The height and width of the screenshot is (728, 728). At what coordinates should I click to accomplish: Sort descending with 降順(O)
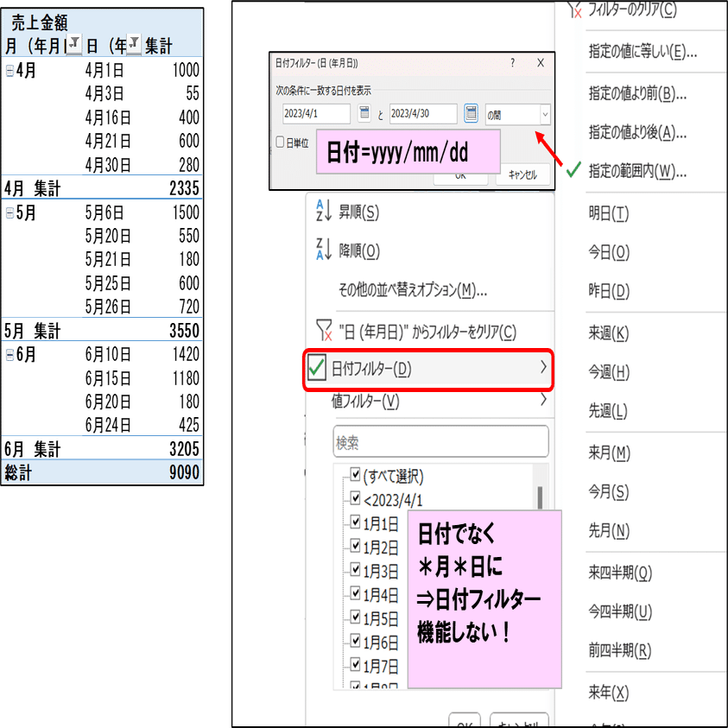tap(359, 251)
